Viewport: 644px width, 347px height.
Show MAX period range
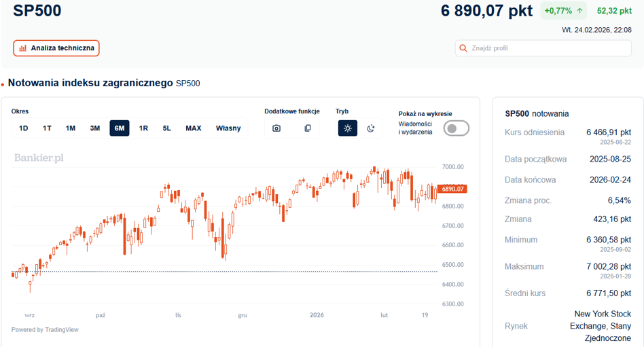pos(194,128)
